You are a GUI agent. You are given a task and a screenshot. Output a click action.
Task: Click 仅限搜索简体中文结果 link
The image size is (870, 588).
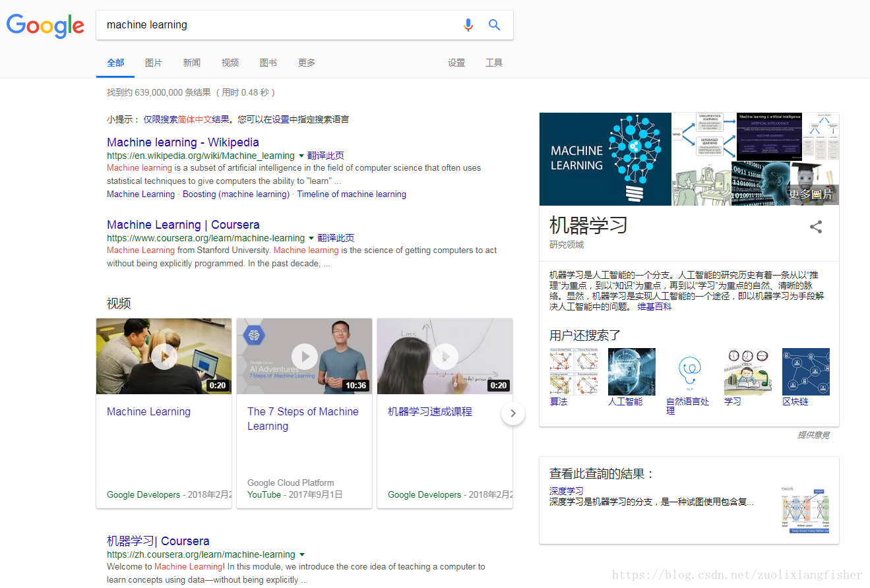pos(187,120)
